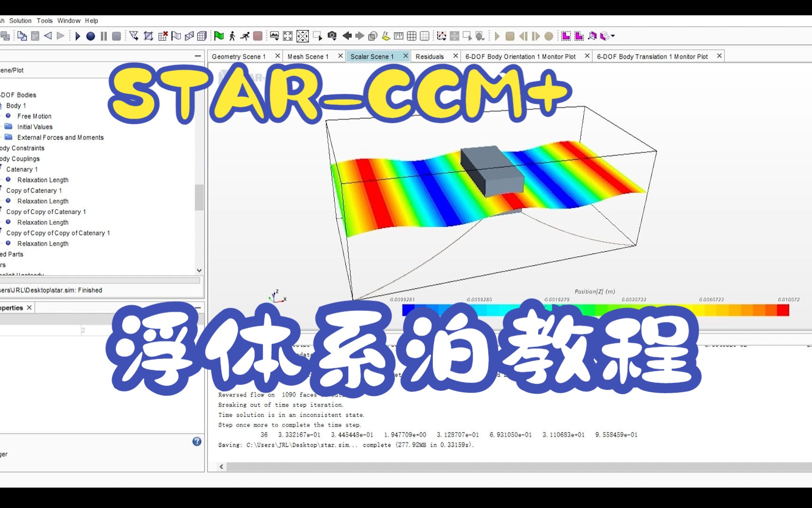Minimize the Properties panel
This screenshot has height=508, width=812.
point(198,308)
